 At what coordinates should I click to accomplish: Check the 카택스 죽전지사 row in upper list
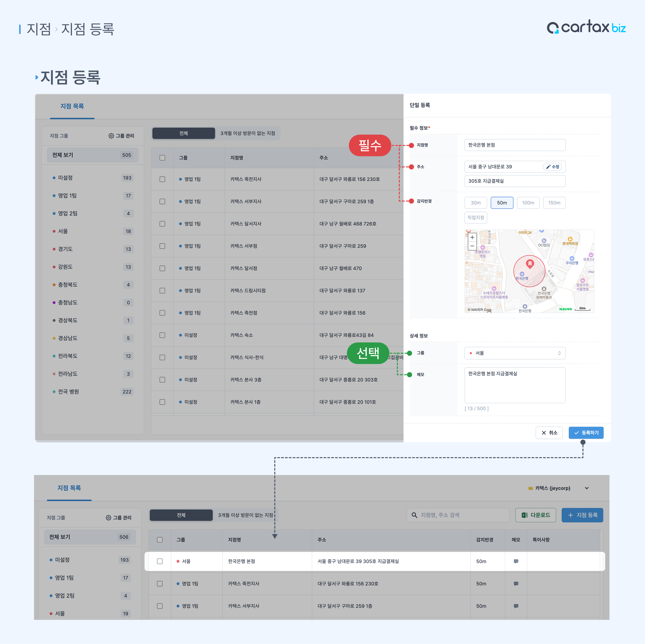[162, 179]
